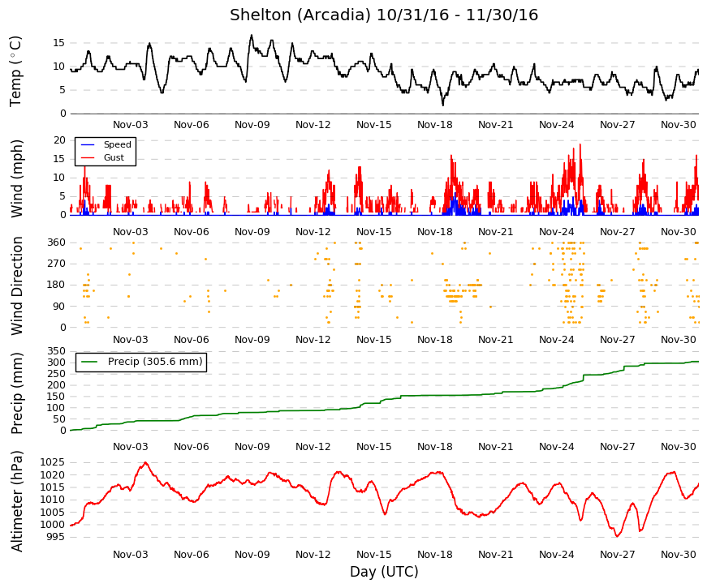Click the 350 tick on precip axis
Image resolution: width=707 pixels, height=588 pixels.
pos(56,351)
